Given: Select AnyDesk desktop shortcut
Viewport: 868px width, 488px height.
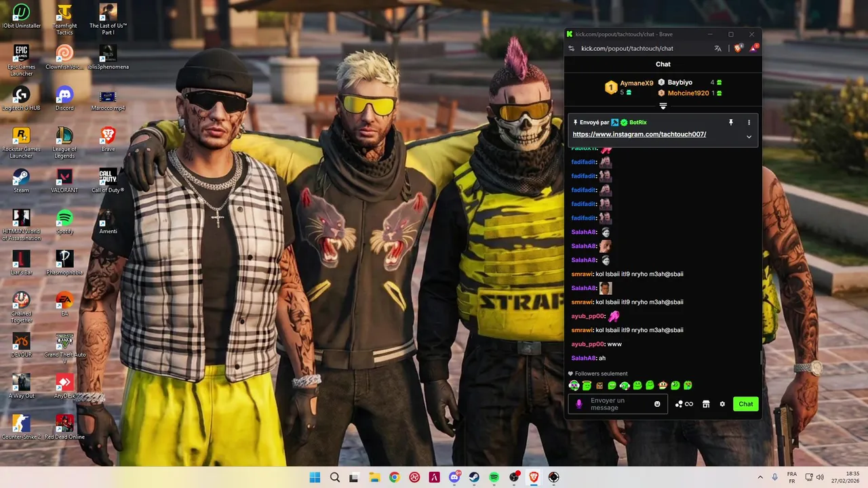Looking at the screenshot, I should 64,386.
